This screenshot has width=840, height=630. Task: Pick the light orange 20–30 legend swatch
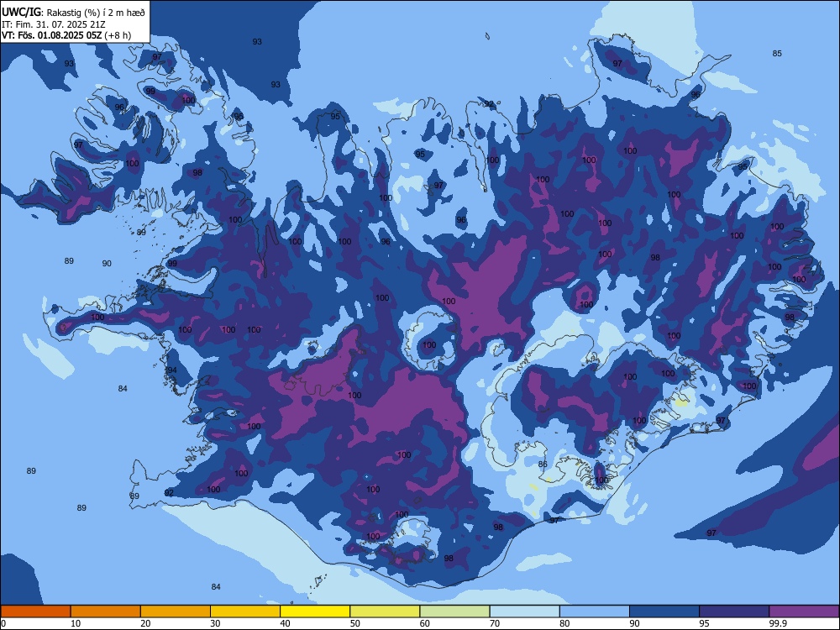[176, 612]
